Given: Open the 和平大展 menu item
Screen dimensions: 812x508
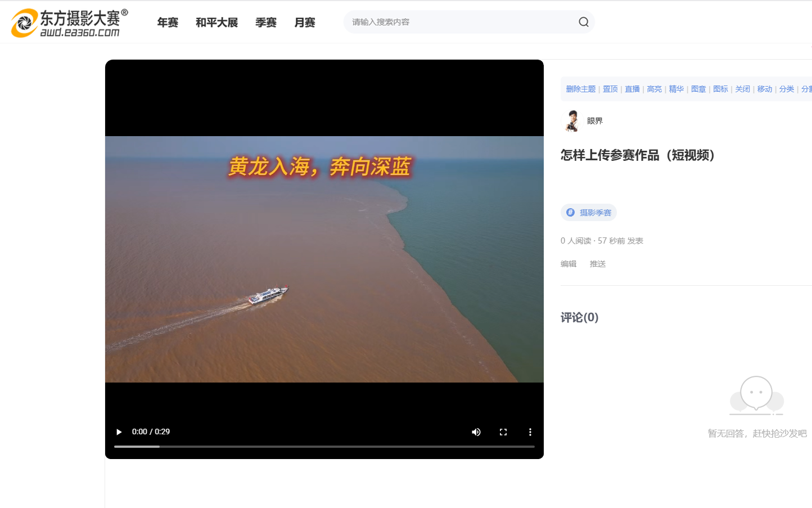Looking at the screenshot, I should coord(216,23).
